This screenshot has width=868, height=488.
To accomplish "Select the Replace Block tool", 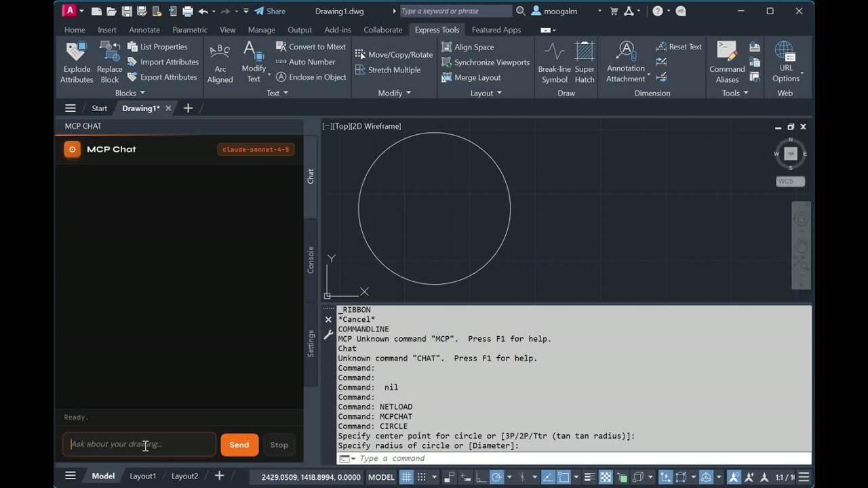I will [109, 62].
